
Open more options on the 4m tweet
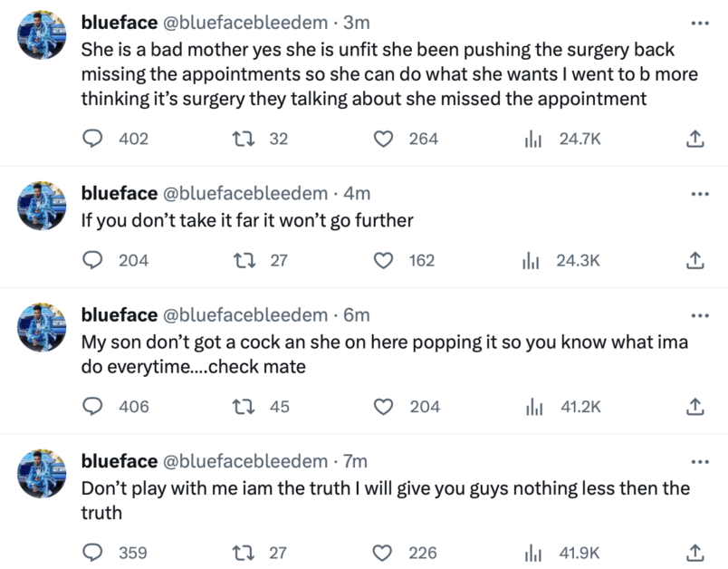click(x=700, y=194)
